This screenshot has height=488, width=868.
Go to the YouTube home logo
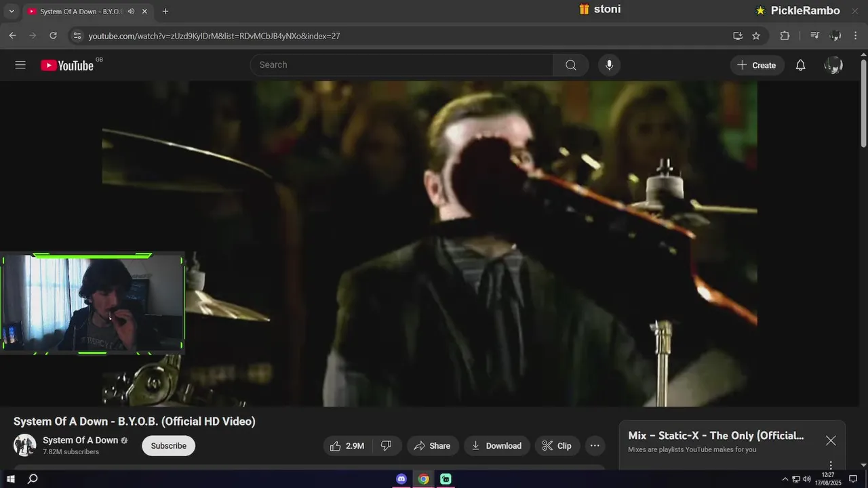click(67, 65)
